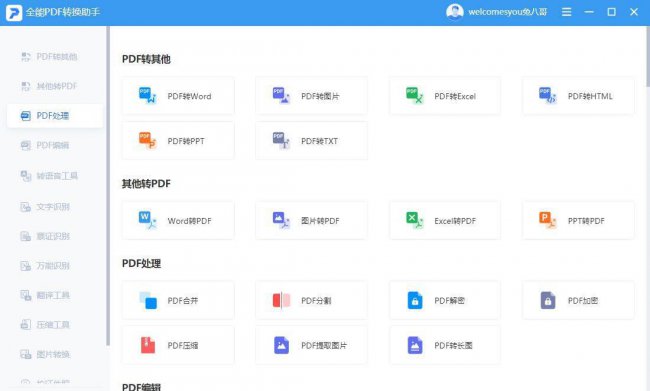Choose the PDF压缩 compress tool

point(178,345)
